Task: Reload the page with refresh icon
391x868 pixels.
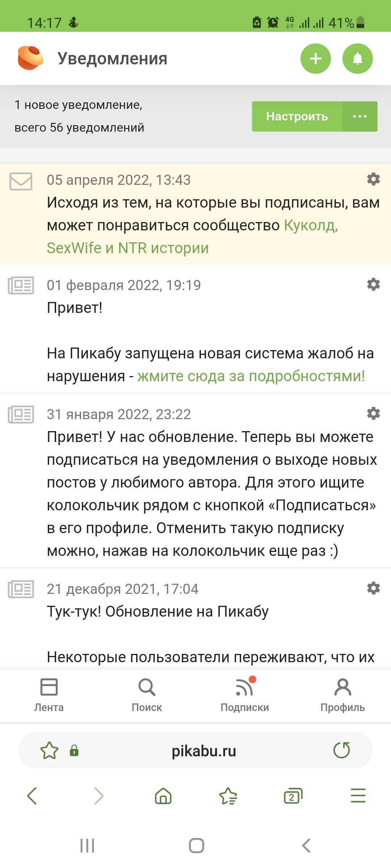Action: pyautogui.click(x=341, y=750)
